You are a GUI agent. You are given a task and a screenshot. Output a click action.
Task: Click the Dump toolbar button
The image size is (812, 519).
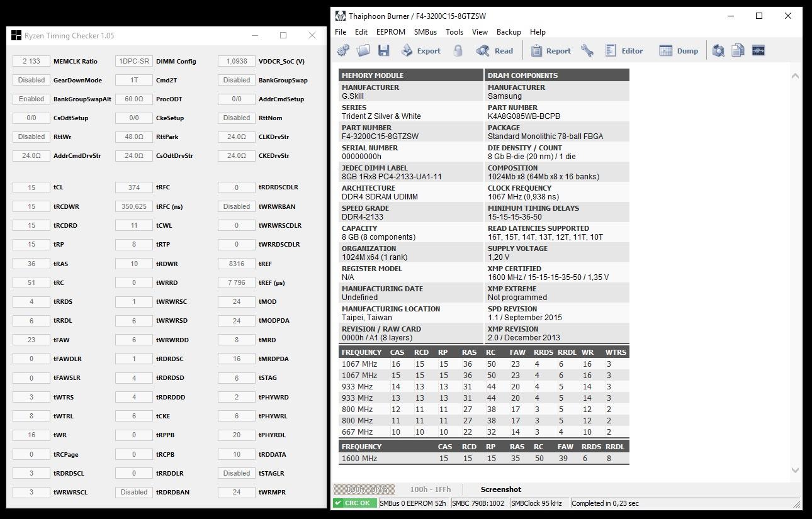click(x=679, y=51)
